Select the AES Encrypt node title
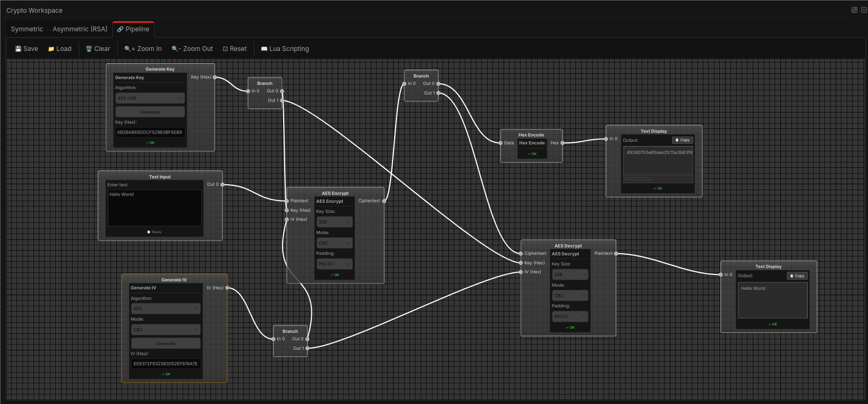 [335, 193]
